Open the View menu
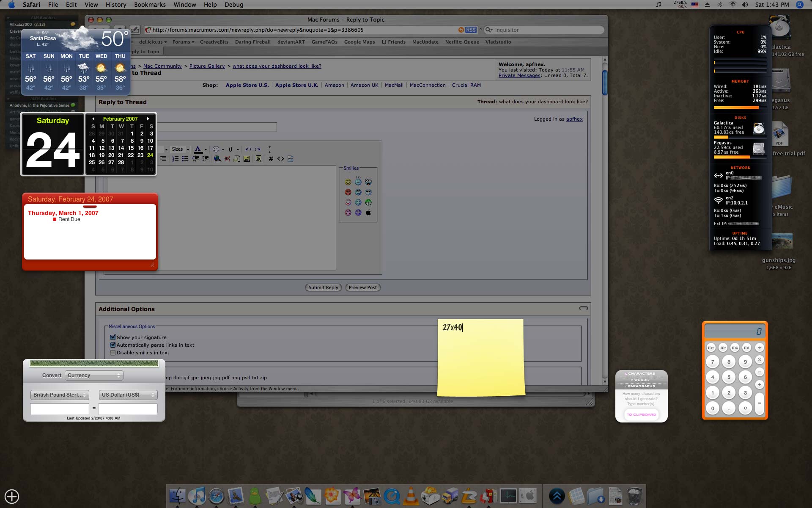The width and height of the screenshot is (812, 508). (91, 5)
